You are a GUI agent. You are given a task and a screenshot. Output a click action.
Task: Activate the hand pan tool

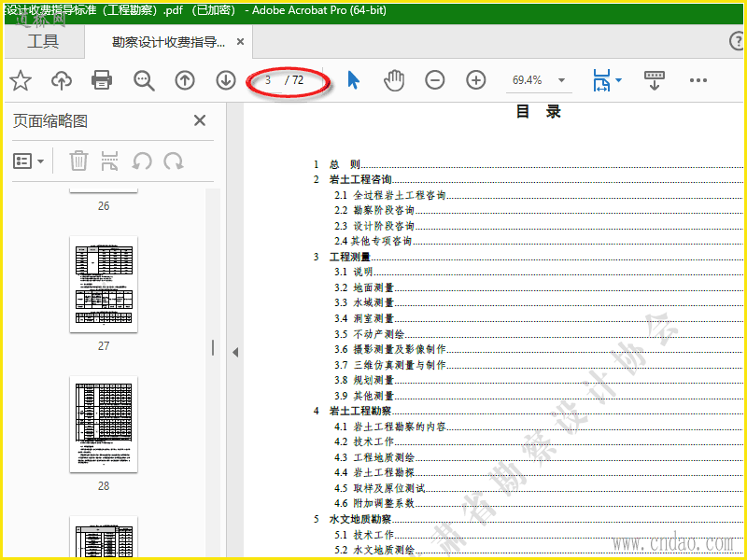394,80
